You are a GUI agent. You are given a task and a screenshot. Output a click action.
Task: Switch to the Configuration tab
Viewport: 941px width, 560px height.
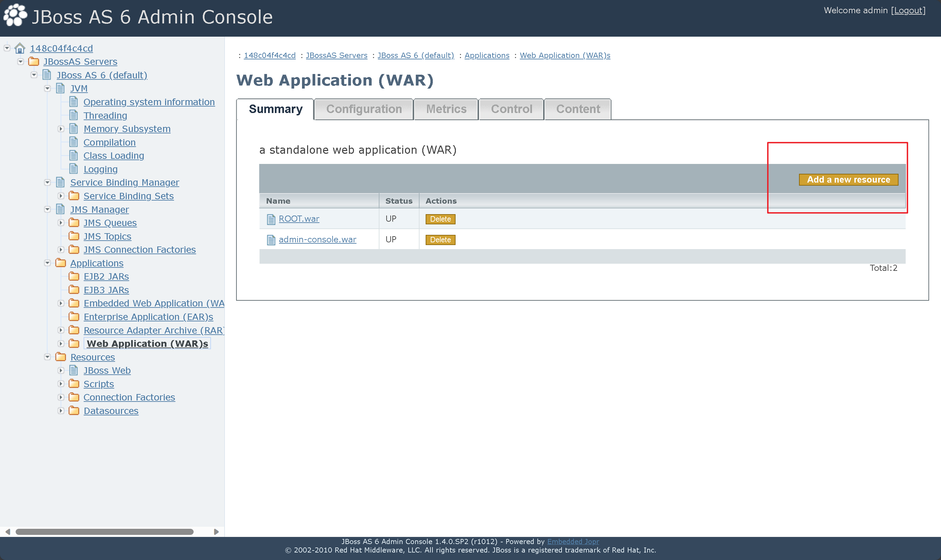(363, 109)
